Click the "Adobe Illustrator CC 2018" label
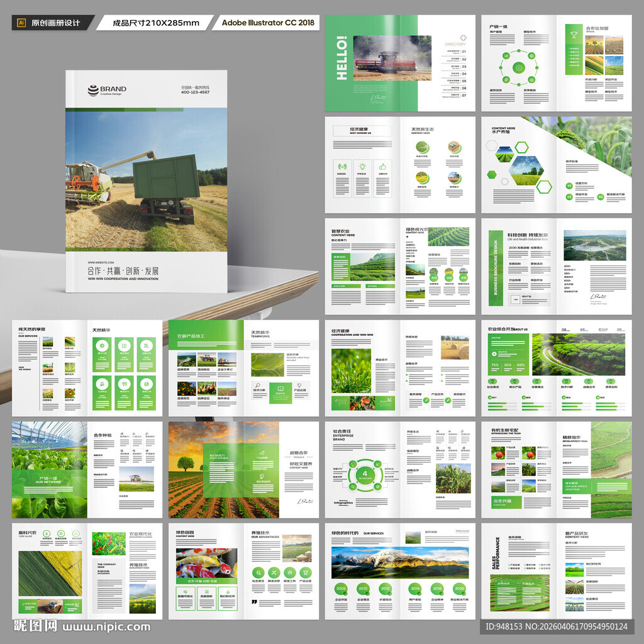Viewport: 644px width, 644px height. [268, 23]
